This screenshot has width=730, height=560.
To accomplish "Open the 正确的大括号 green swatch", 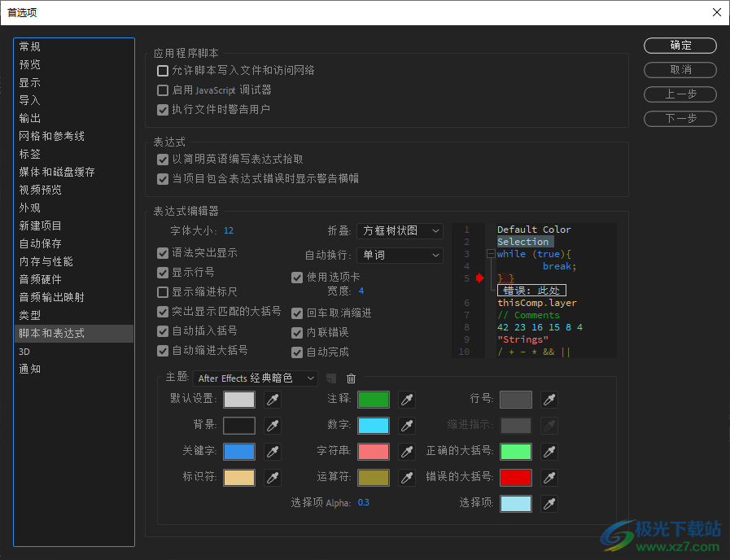I will (516, 452).
